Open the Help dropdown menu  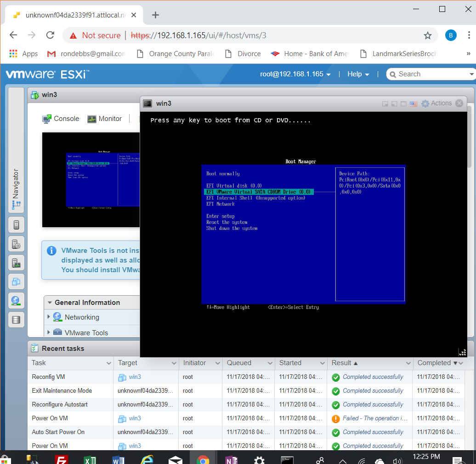tap(358, 74)
